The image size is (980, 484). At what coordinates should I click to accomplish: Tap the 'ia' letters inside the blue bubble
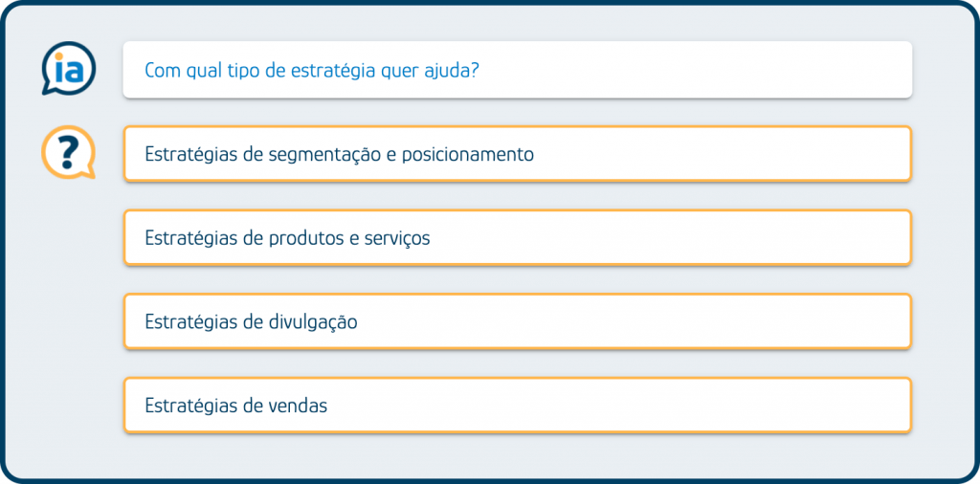tap(68, 66)
